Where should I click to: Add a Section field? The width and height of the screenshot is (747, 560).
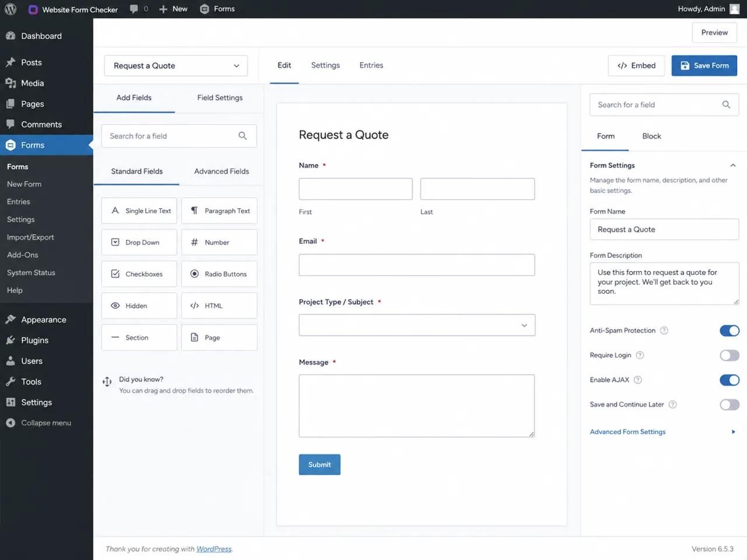click(139, 337)
